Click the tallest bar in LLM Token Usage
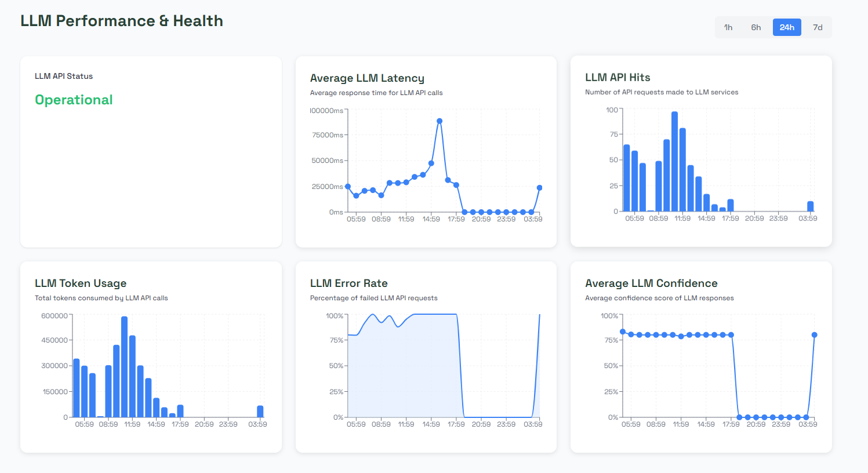868x473 pixels. pos(124,367)
